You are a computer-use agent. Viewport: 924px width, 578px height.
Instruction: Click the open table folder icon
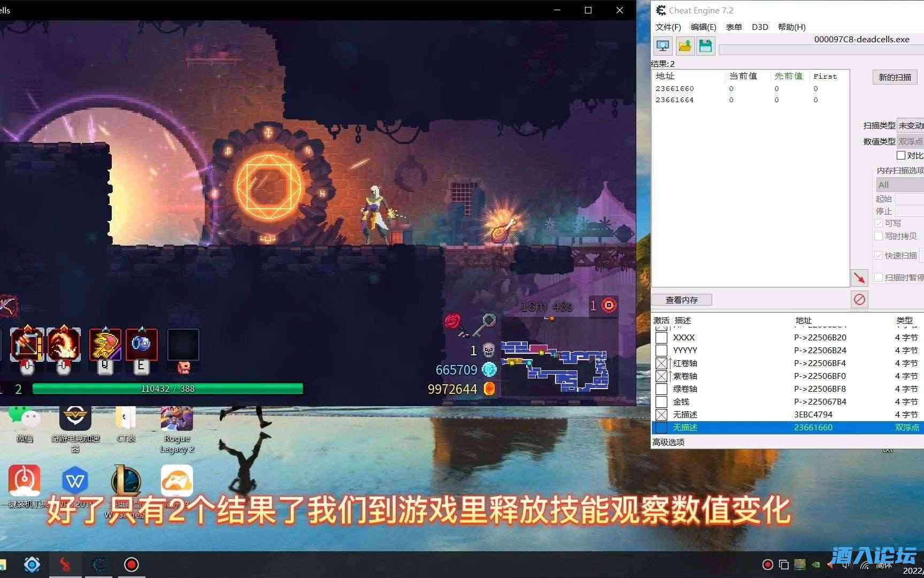coord(684,45)
